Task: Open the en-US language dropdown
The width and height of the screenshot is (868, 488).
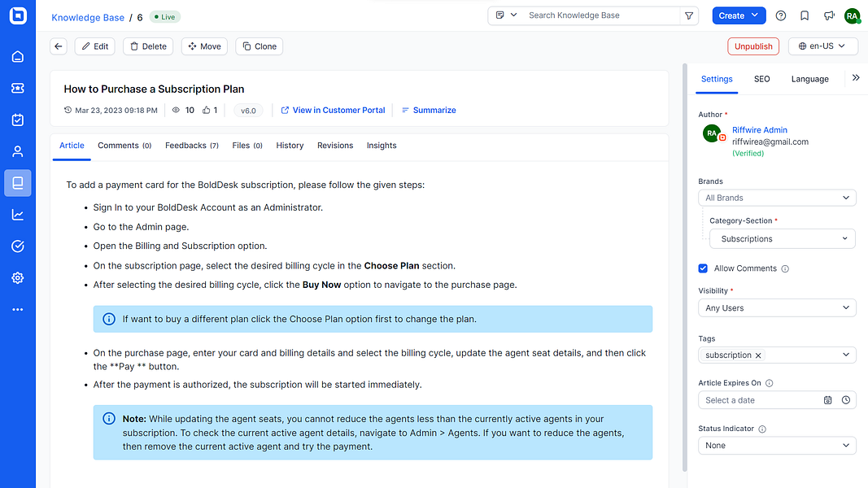Action: point(822,46)
